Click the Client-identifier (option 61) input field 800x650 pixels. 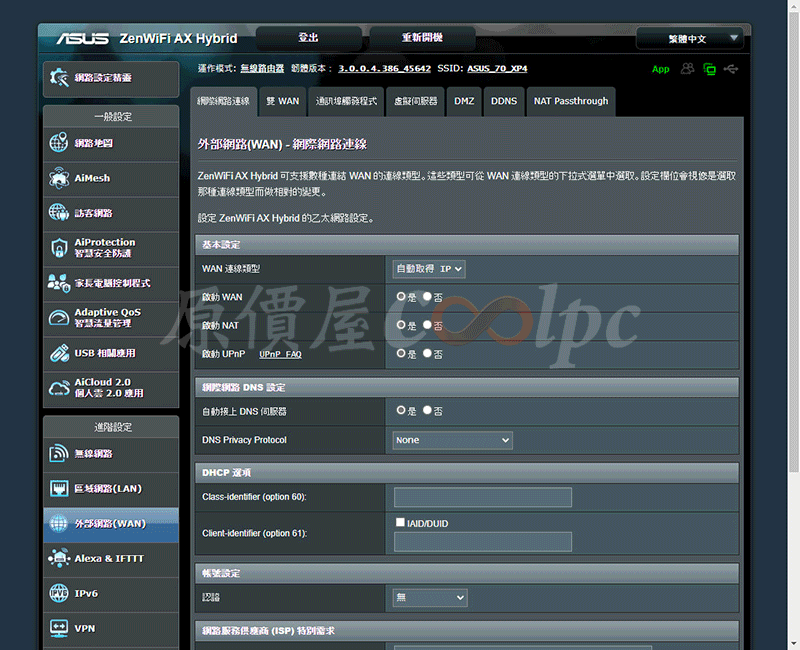tap(483, 541)
